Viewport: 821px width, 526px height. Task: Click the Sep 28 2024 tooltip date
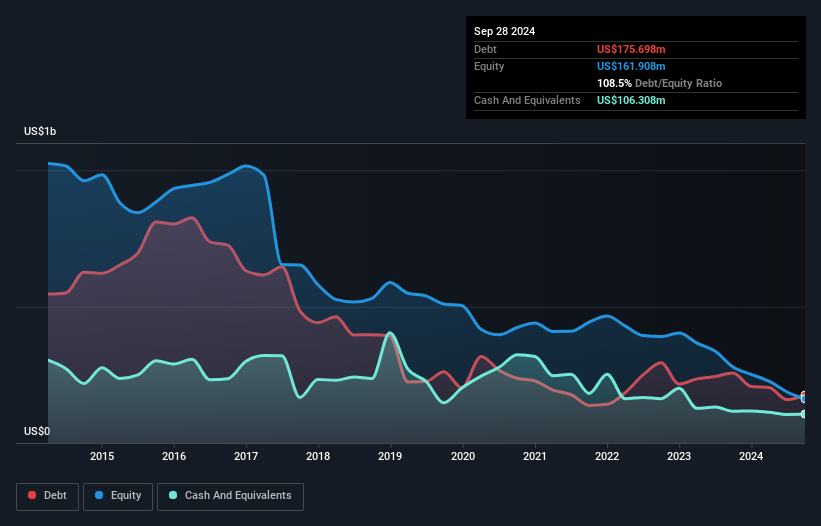tap(504, 31)
